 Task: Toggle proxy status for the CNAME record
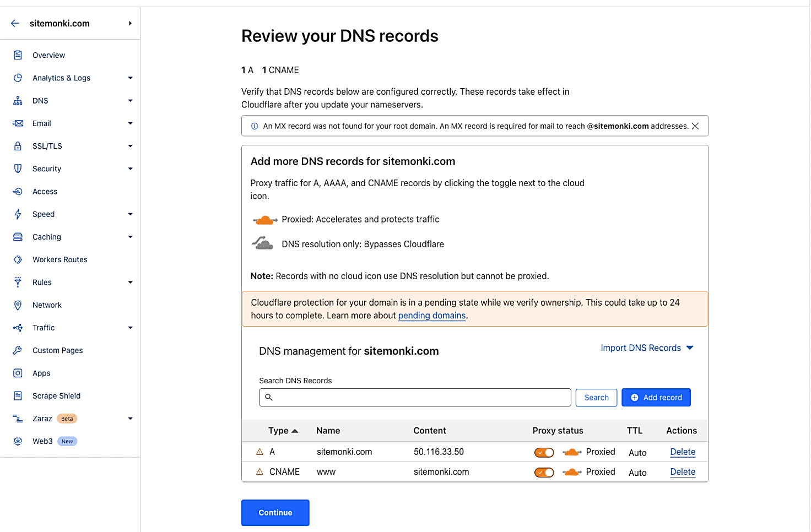(544, 472)
